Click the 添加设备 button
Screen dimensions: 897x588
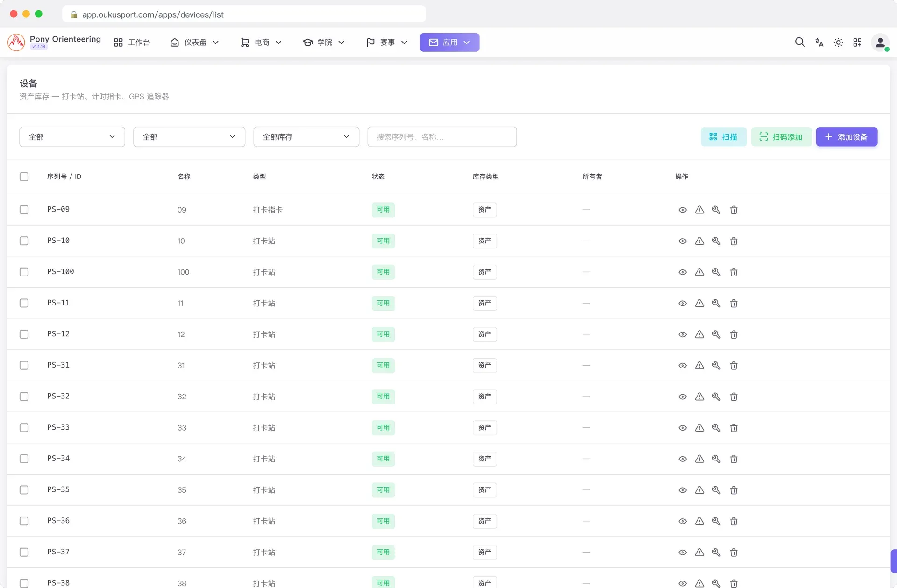[x=847, y=137]
